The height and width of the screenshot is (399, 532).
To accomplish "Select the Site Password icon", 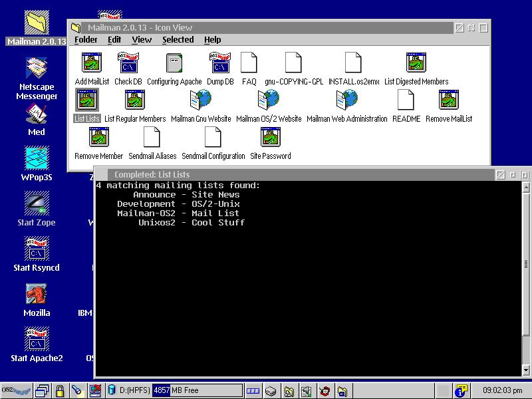I will click(271, 137).
